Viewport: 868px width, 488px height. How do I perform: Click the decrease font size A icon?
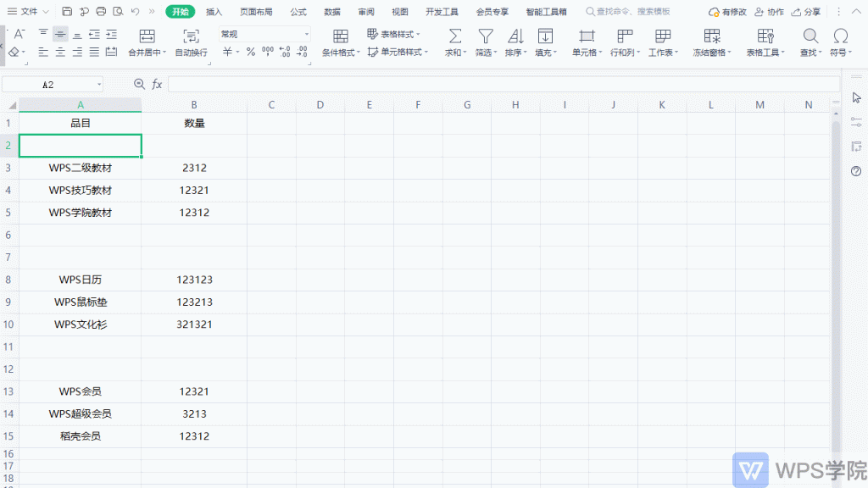coord(19,34)
